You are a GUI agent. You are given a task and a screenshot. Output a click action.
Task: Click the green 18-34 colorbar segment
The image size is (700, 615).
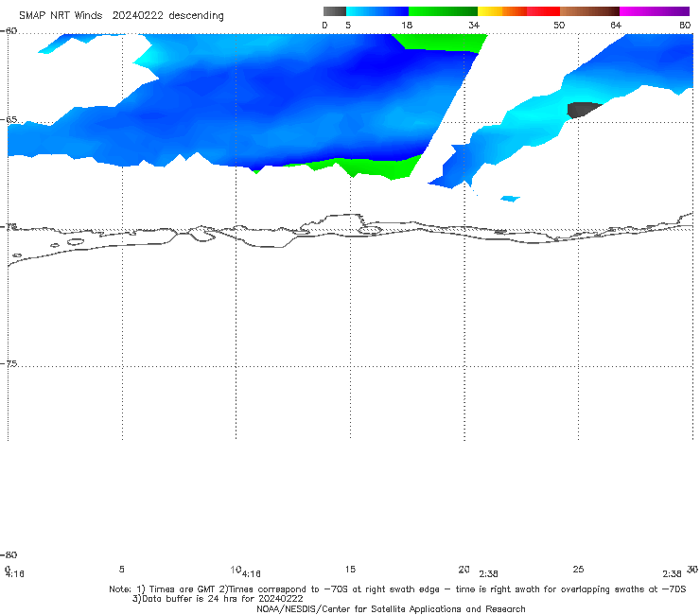click(x=443, y=11)
